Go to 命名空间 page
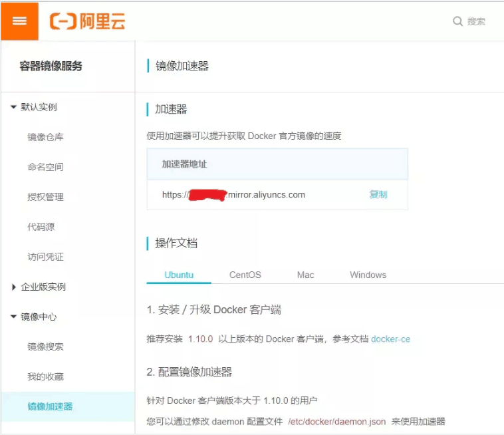This screenshot has height=435, width=504. tap(45, 167)
